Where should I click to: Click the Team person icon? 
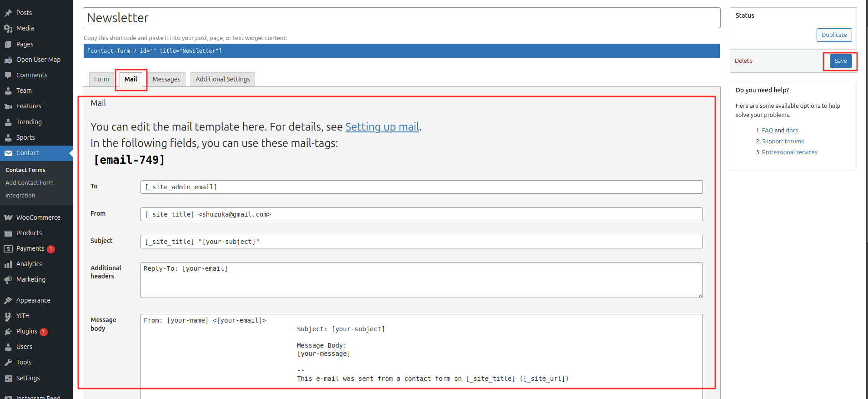click(x=8, y=91)
